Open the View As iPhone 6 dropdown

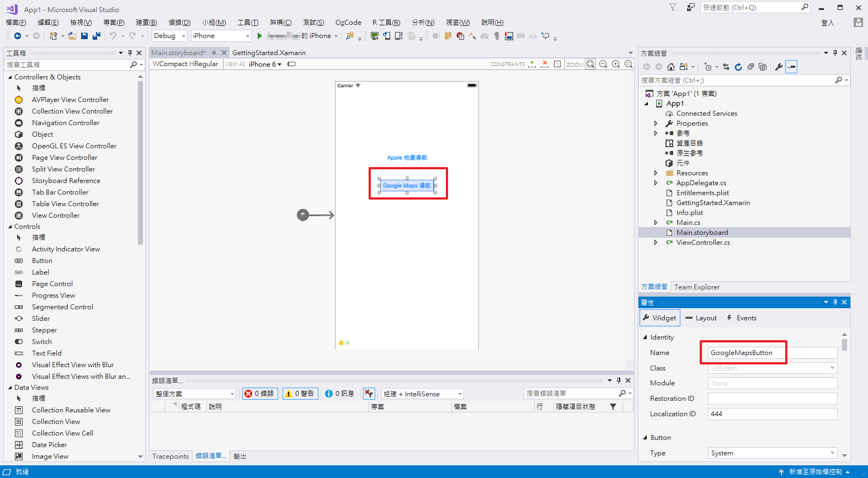click(265, 65)
